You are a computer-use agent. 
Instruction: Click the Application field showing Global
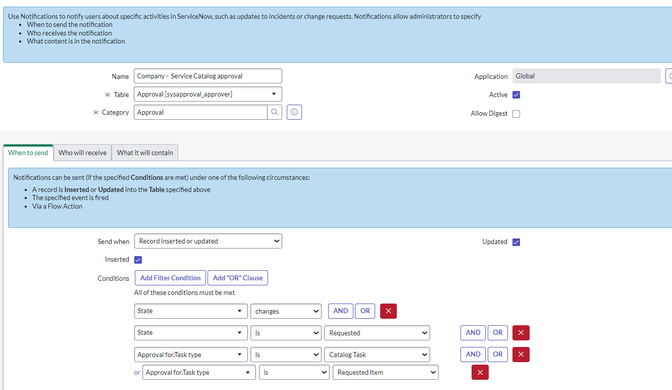point(586,76)
